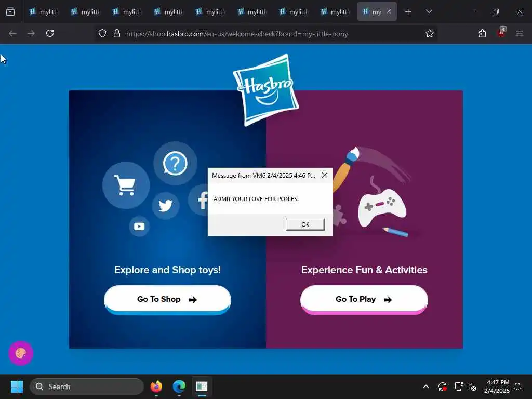Switch to the third mylitt tab
This screenshot has width=532, height=399.
127,12
